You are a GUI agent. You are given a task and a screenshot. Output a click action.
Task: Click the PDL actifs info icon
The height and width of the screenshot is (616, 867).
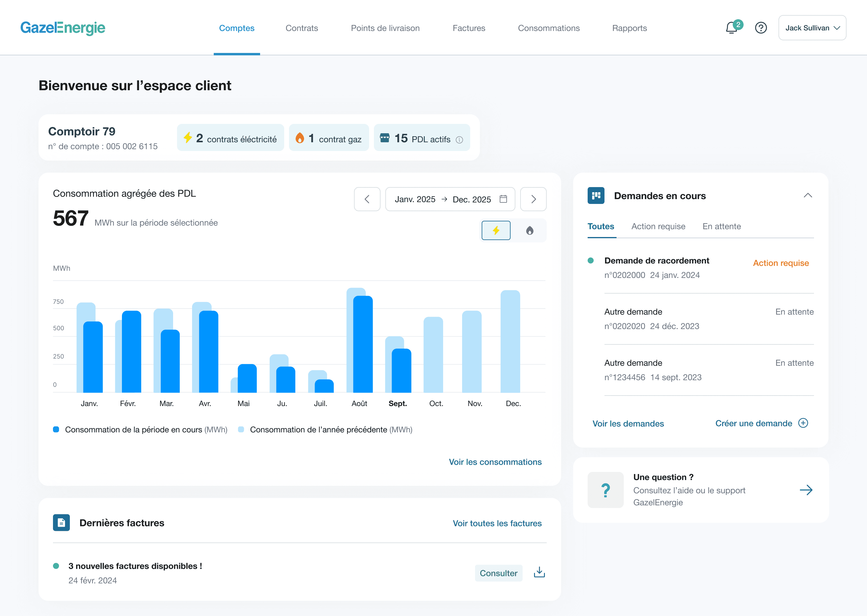(459, 140)
